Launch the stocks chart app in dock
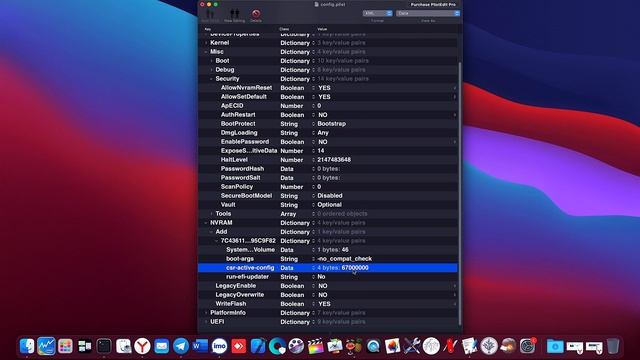The image size is (640, 360). pyautogui.click(x=46, y=346)
